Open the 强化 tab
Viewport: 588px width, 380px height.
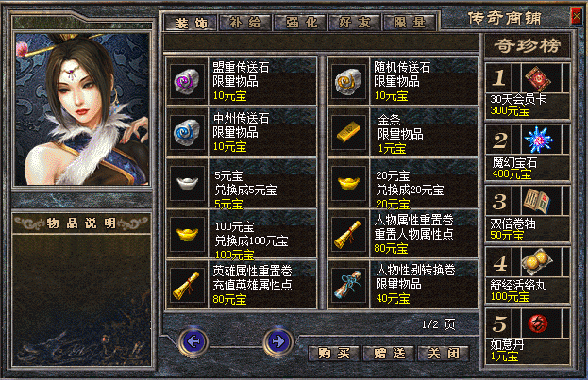301,23
